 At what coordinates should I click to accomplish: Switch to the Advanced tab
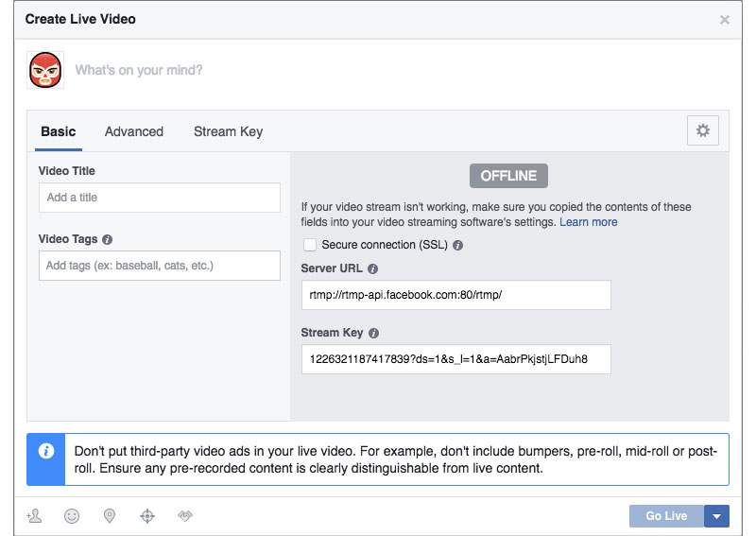[x=134, y=131]
